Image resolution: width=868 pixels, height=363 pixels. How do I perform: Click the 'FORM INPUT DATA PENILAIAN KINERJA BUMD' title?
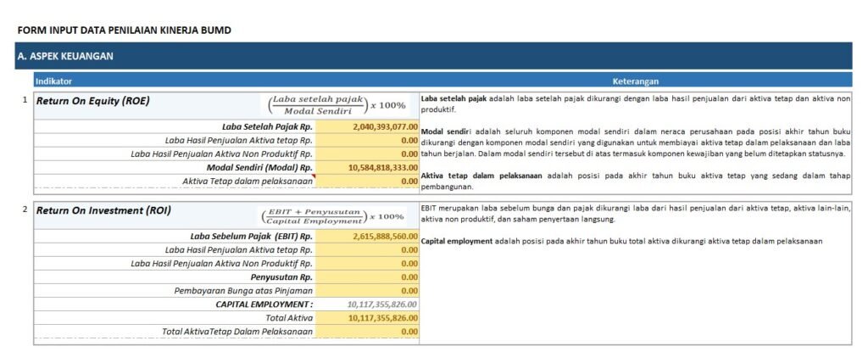(125, 31)
